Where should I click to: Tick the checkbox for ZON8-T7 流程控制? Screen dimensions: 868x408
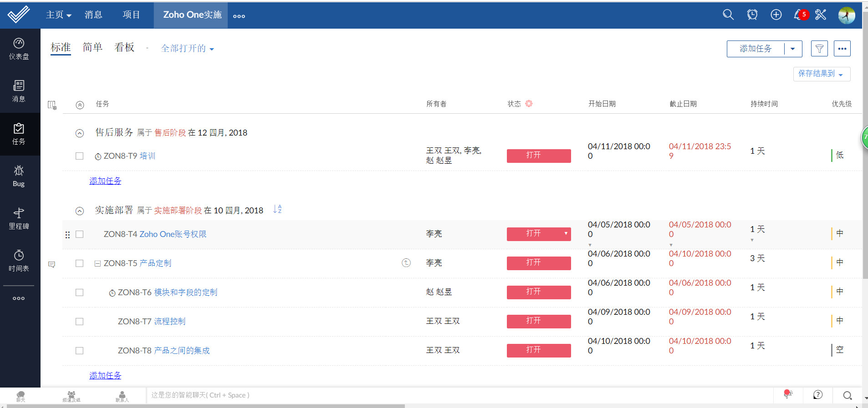80,322
